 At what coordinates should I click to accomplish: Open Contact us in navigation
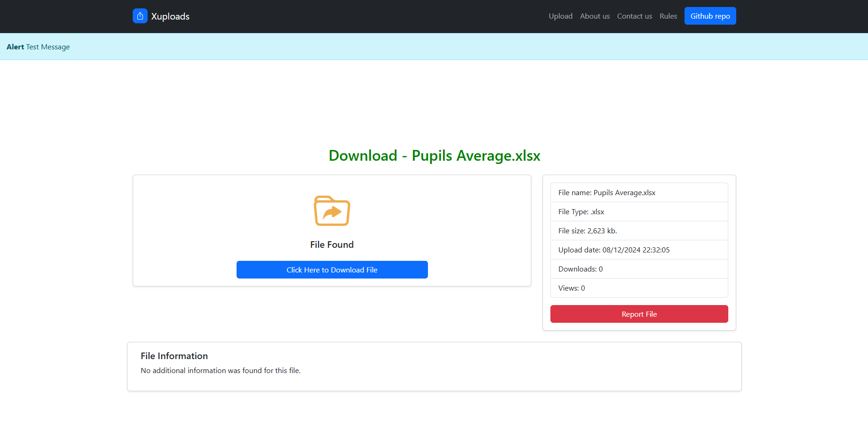(x=634, y=16)
